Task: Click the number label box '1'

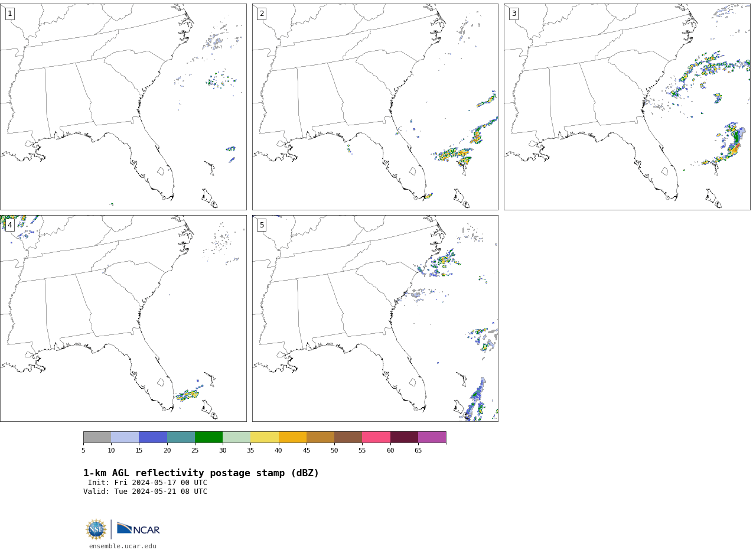Action: (9, 14)
